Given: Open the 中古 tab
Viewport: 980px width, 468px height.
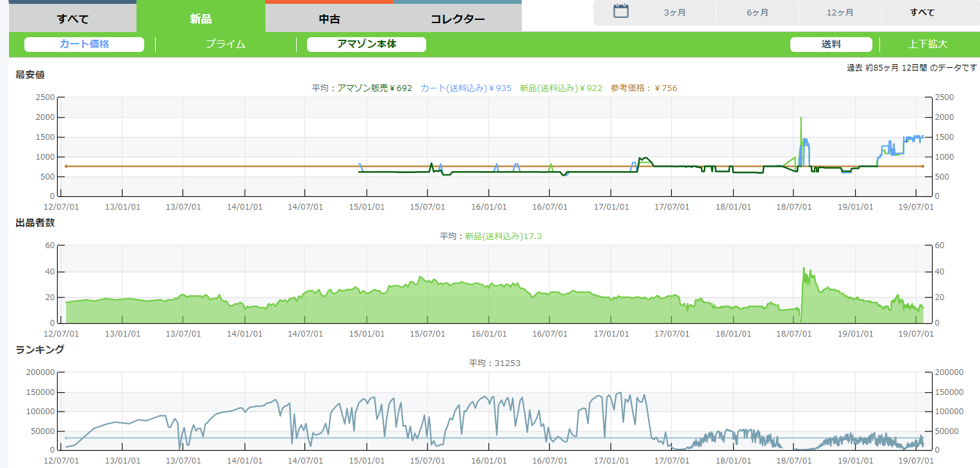Looking at the screenshot, I should tap(329, 19).
